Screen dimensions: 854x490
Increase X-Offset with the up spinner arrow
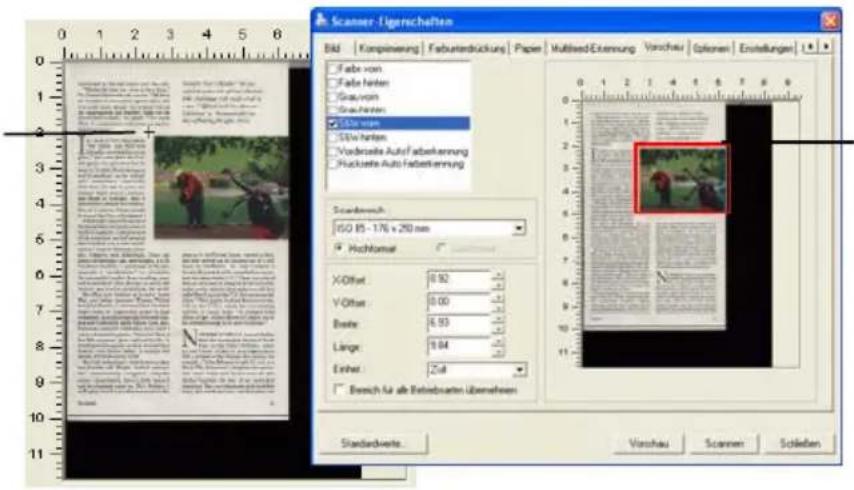pyautogui.click(x=498, y=275)
